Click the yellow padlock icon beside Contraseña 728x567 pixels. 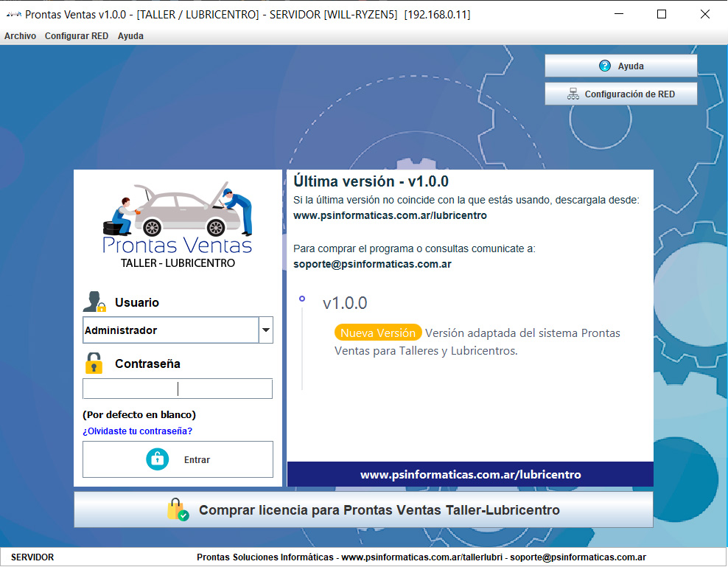pos(94,363)
